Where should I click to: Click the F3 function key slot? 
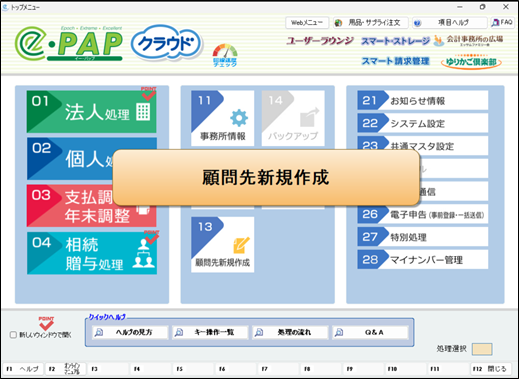pos(108,369)
